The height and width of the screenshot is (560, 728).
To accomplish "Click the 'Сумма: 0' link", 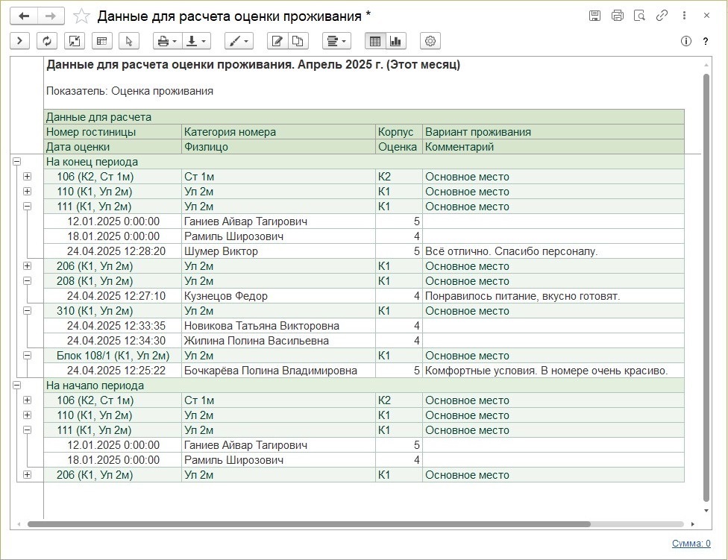I will coord(691,544).
